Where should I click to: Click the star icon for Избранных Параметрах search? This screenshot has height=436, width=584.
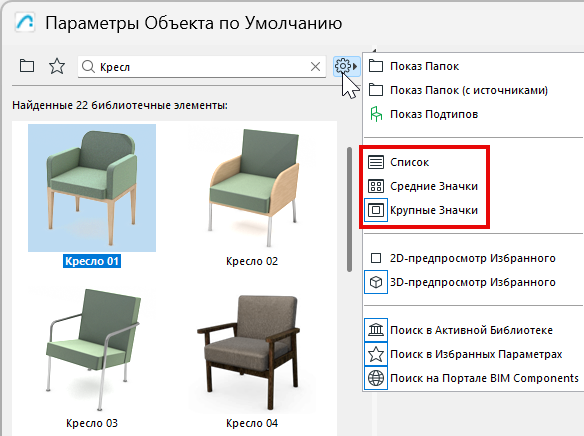tap(376, 354)
